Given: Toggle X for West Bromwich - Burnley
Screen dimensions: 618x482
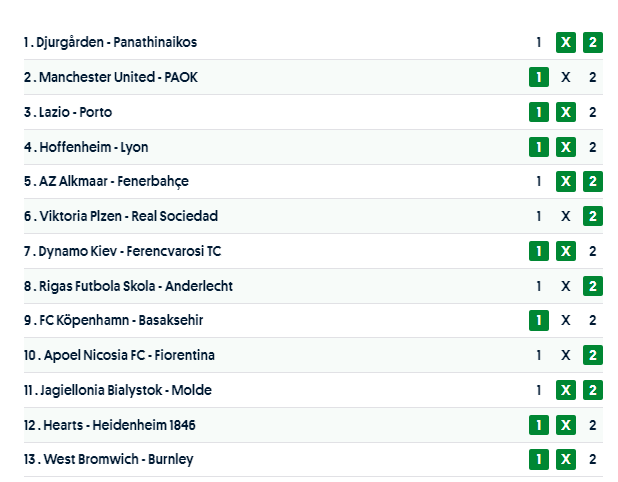Looking at the screenshot, I should [565, 459].
